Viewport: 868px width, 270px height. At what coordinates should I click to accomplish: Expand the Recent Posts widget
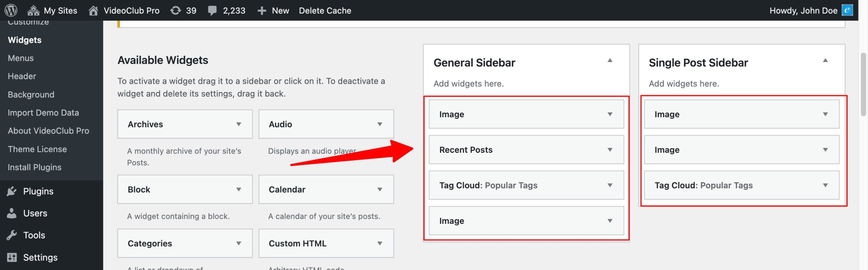point(610,150)
